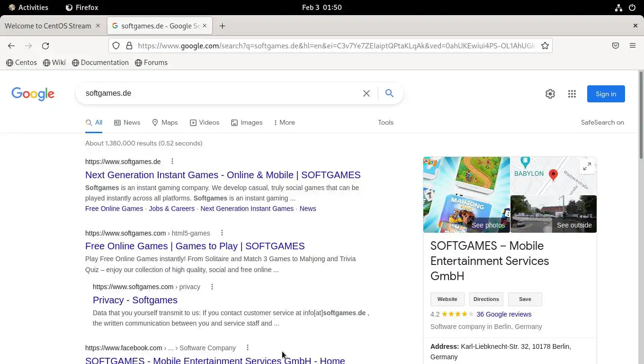The width and height of the screenshot is (644, 364).
Task: Open the Documentation bookmark
Action: tap(100, 63)
